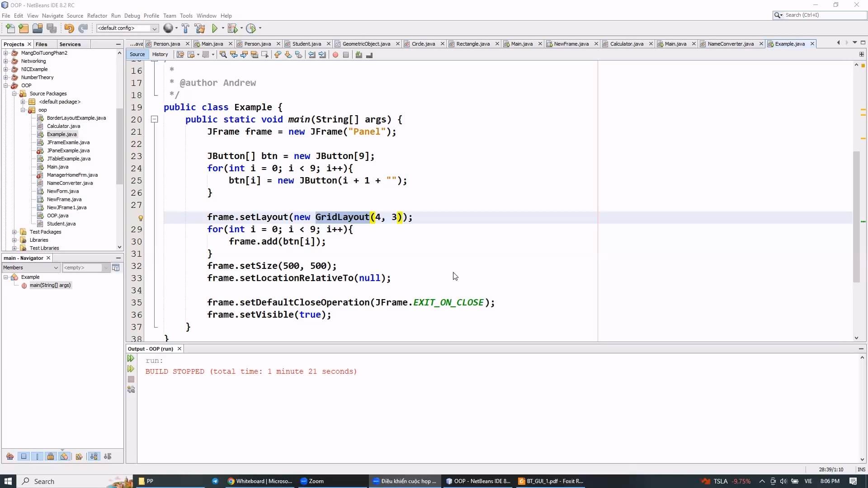
Task: Click the Find Selection magnifier icon in editor toolbar
Action: tap(223, 55)
